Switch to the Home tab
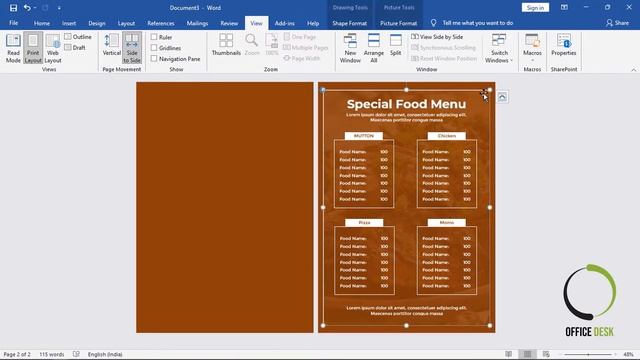The height and width of the screenshot is (360, 640). [42, 23]
